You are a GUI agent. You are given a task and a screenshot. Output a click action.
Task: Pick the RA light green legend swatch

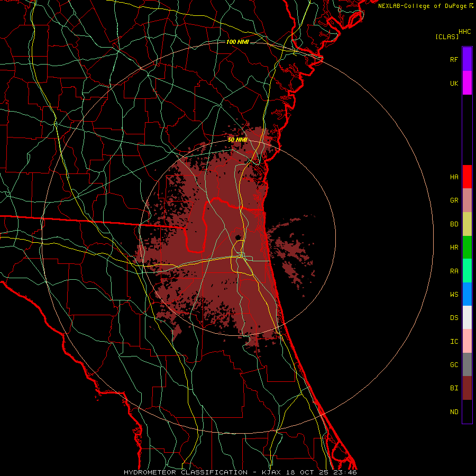[467, 271]
